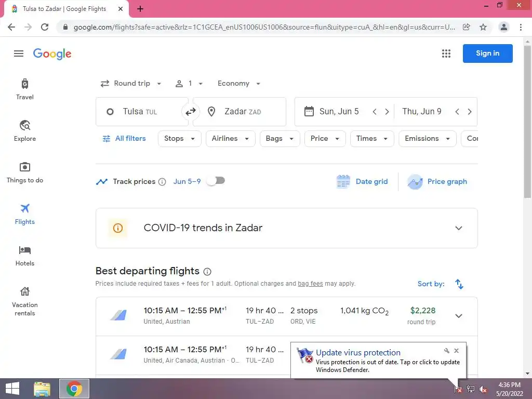The image size is (532, 399).
Task: Click the Sign in button
Action: coord(487,54)
